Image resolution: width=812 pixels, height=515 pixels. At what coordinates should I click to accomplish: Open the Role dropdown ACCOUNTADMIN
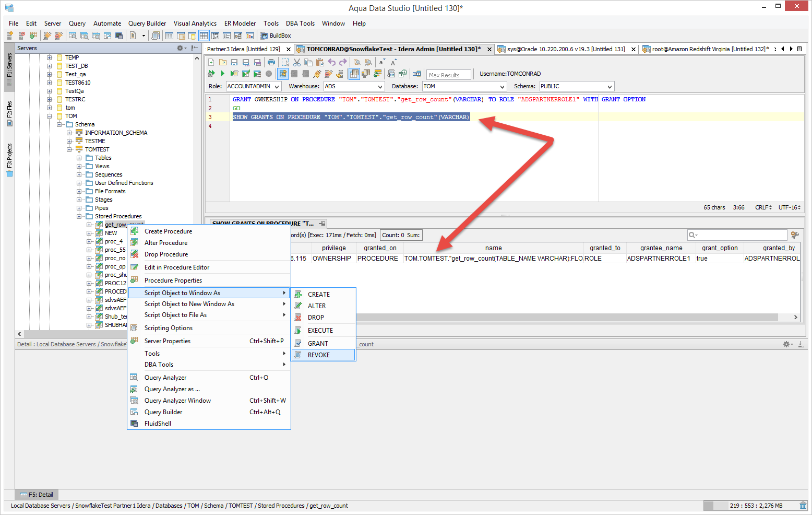[254, 86]
